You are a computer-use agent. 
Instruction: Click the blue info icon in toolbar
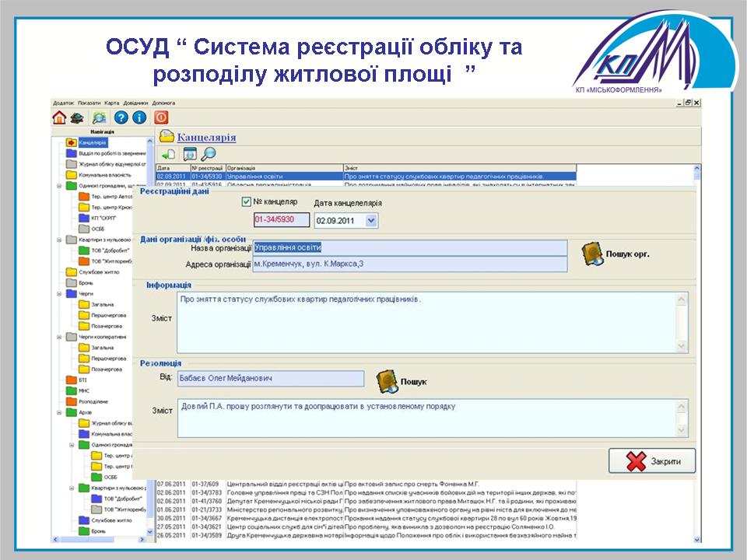coord(139,117)
